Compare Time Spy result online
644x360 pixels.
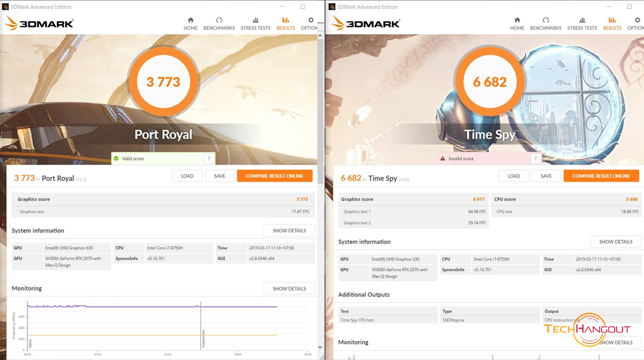tap(601, 176)
